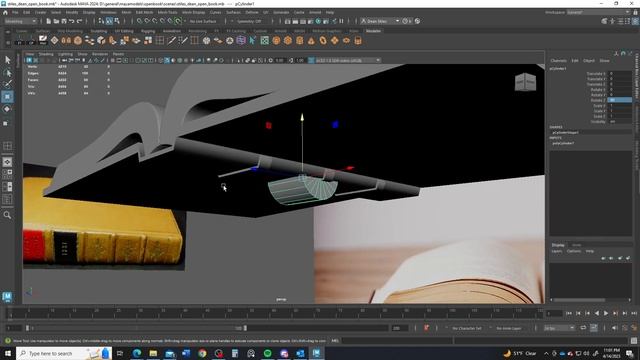
Task: Open the Windows menu
Action: [x=108, y=13]
